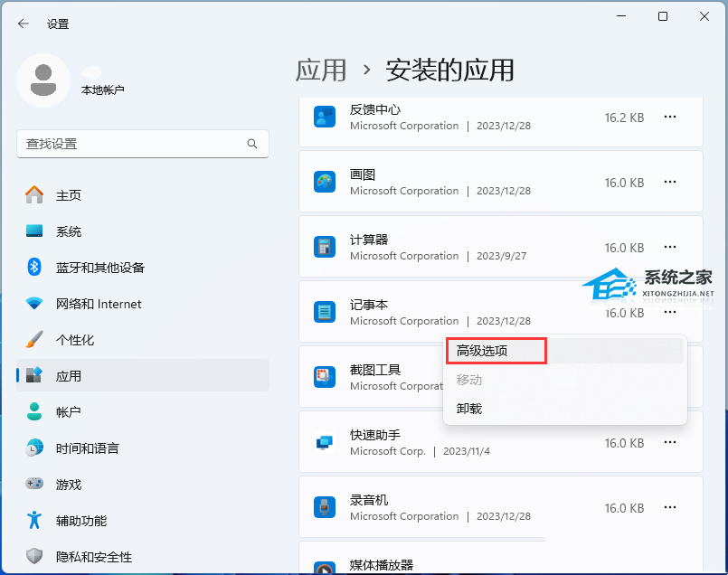Open more options for 反馈中心
Viewport: 728px width, 575px height.
point(670,117)
